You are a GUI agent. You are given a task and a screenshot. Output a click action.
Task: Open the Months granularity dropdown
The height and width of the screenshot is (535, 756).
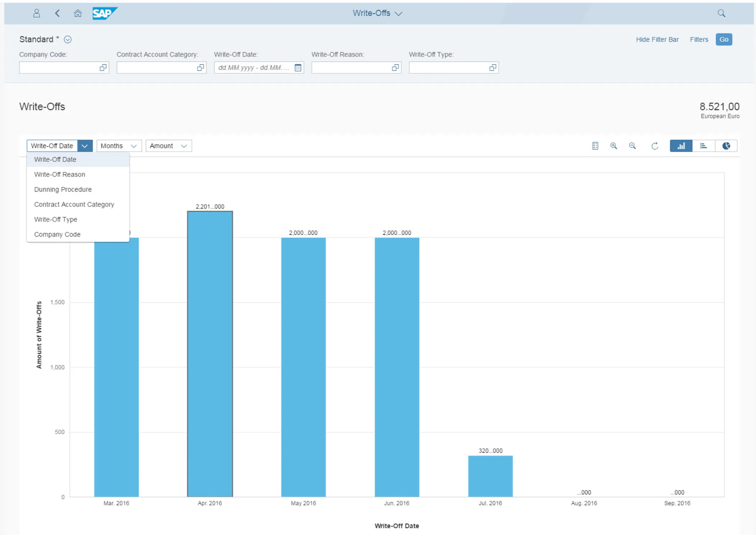tap(119, 146)
